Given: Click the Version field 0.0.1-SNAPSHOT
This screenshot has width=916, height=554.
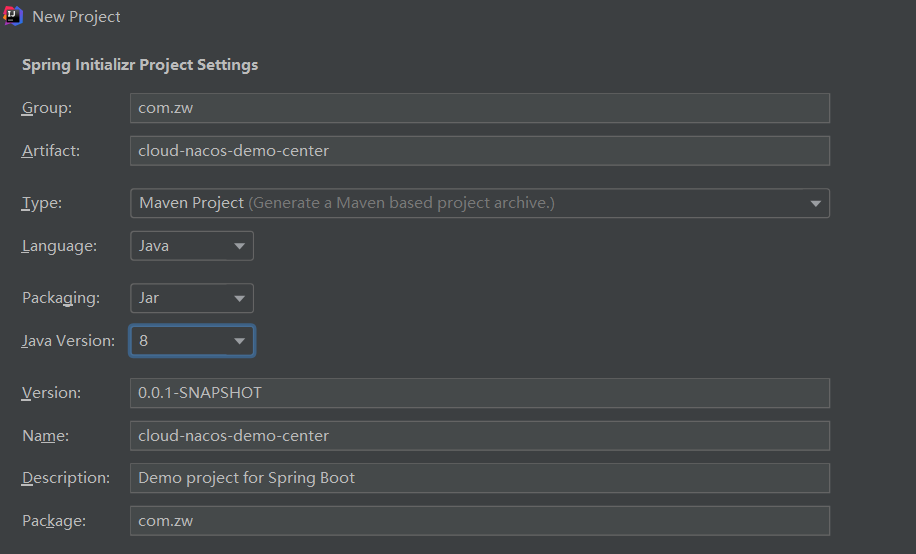Looking at the screenshot, I should (x=480, y=393).
